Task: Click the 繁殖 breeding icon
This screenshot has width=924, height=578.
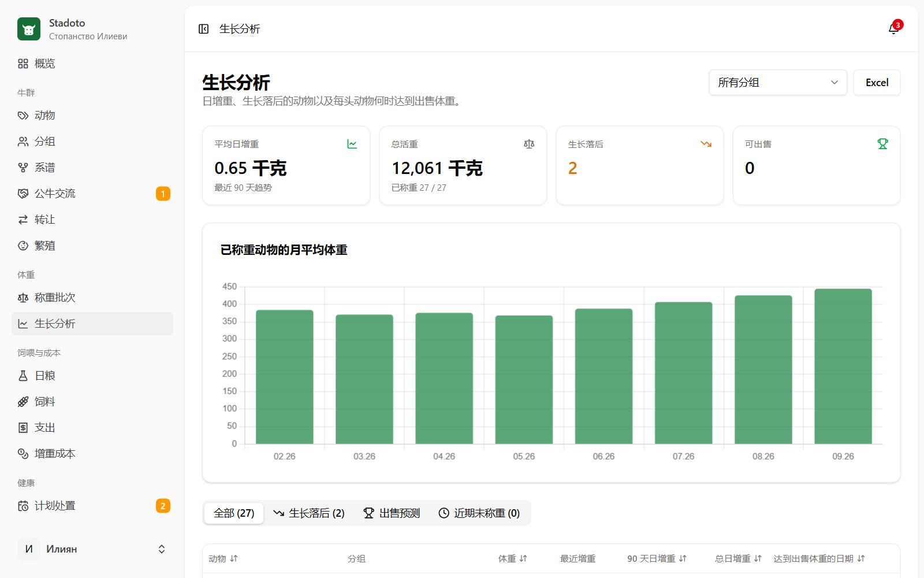Action: (x=23, y=246)
